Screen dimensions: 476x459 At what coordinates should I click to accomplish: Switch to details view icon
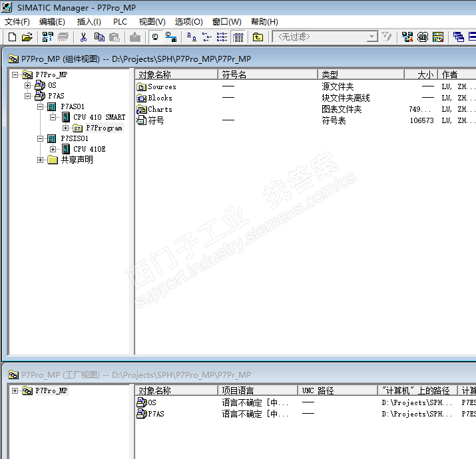tap(238, 37)
